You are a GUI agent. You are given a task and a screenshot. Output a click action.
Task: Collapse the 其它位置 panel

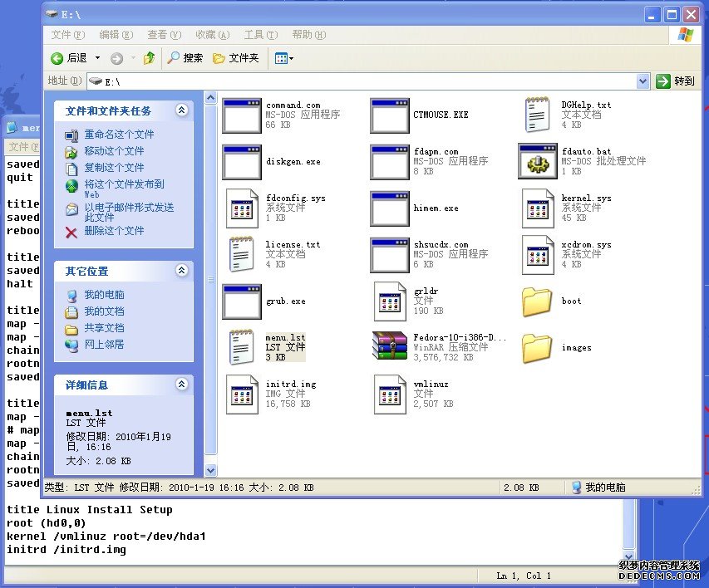(x=181, y=270)
